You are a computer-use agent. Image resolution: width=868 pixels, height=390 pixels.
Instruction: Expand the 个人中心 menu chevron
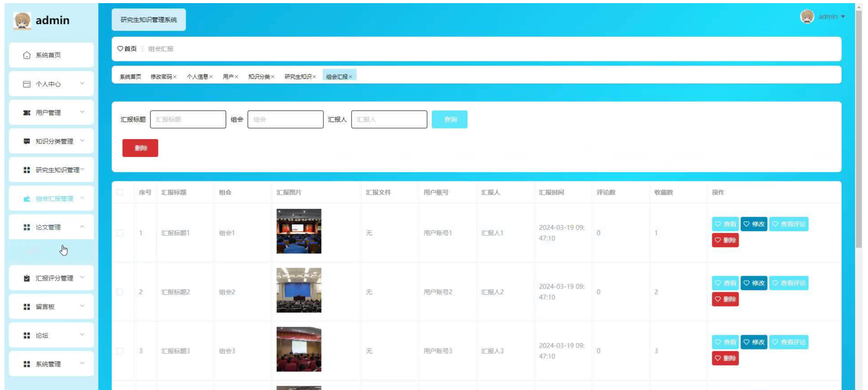(x=82, y=83)
